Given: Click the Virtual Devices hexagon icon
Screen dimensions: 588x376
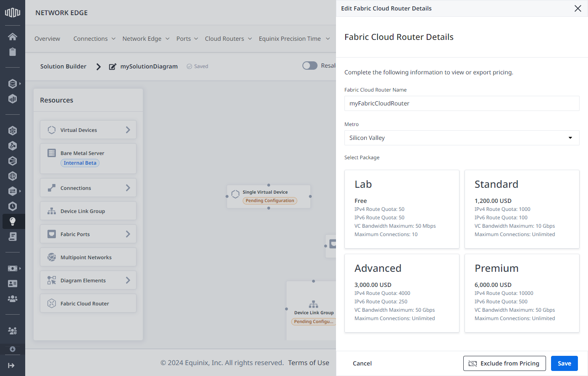Looking at the screenshot, I should pos(52,130).
